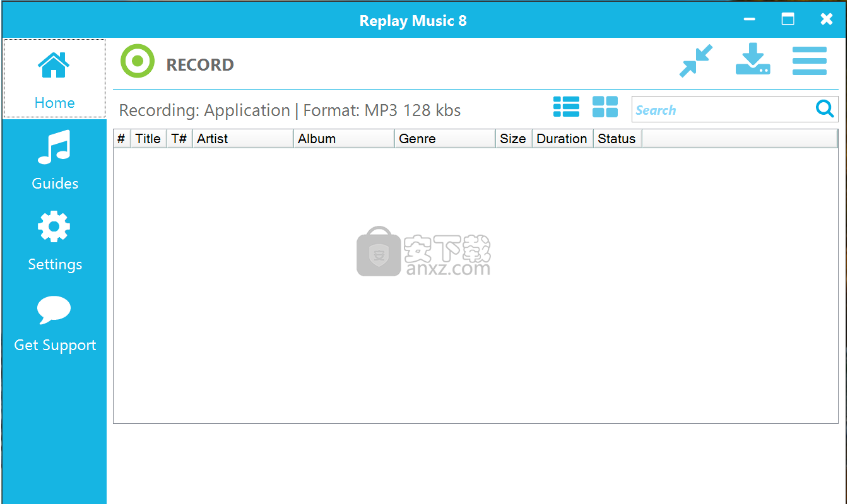Click the music note Guides icon
Image resolution: width=850 pixels, height=504 pixels.
pos(54,148)
